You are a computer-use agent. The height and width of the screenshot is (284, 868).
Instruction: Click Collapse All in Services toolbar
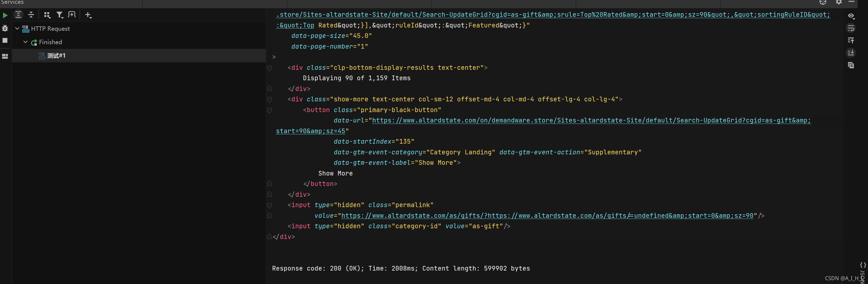[x=31, y=15]
